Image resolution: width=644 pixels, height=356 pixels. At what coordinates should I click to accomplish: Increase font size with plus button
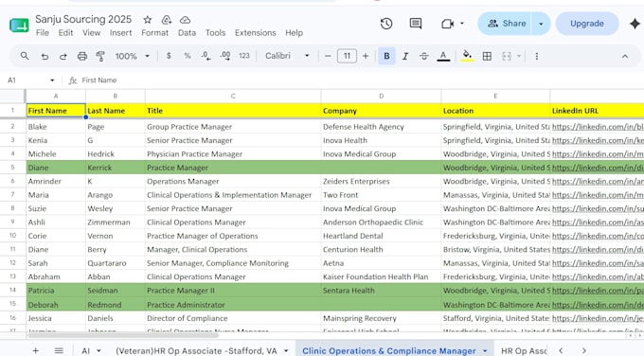(x=366, y=56)
